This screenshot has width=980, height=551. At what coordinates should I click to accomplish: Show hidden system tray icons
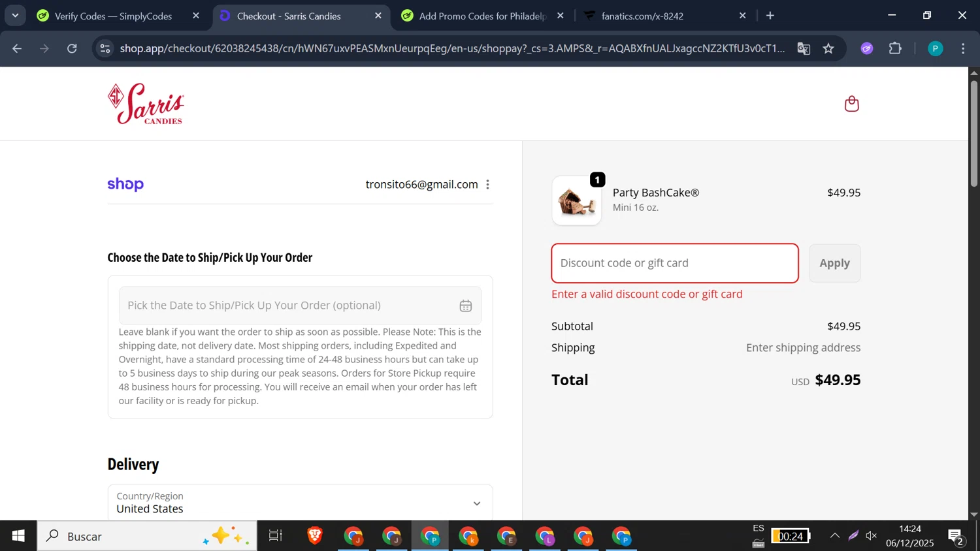coord(834,536)
